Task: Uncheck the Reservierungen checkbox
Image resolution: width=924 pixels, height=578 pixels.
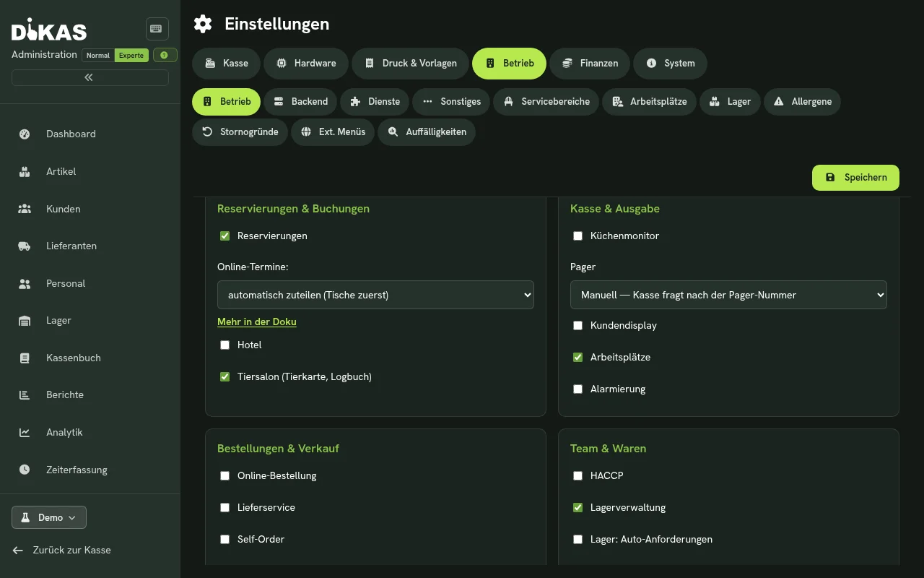Action: coord(225,236)
